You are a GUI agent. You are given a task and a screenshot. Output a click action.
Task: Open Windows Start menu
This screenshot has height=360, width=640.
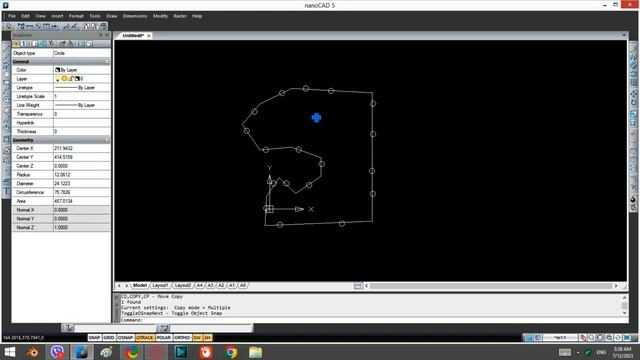point(9,352)
